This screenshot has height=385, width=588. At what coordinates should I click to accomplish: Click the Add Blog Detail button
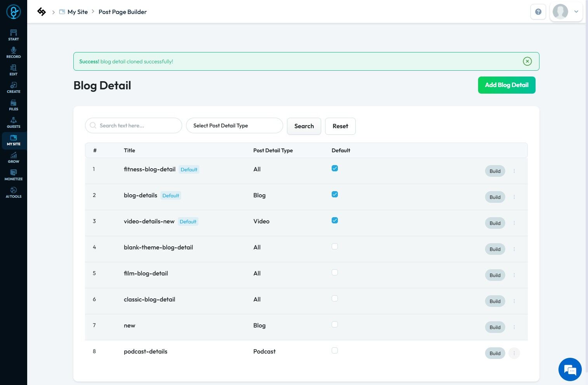(x=506, y=85)
